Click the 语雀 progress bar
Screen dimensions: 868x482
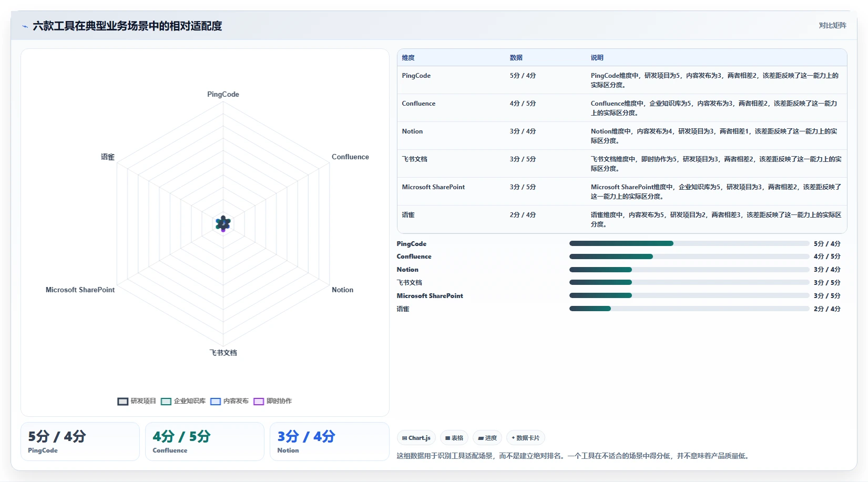pos(689,309)
